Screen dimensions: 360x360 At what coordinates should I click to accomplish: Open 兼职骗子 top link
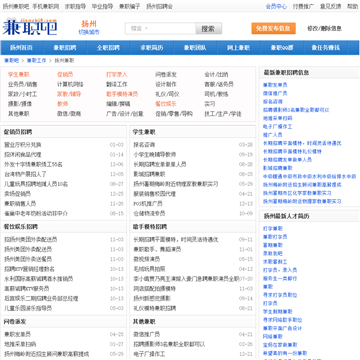130,6
